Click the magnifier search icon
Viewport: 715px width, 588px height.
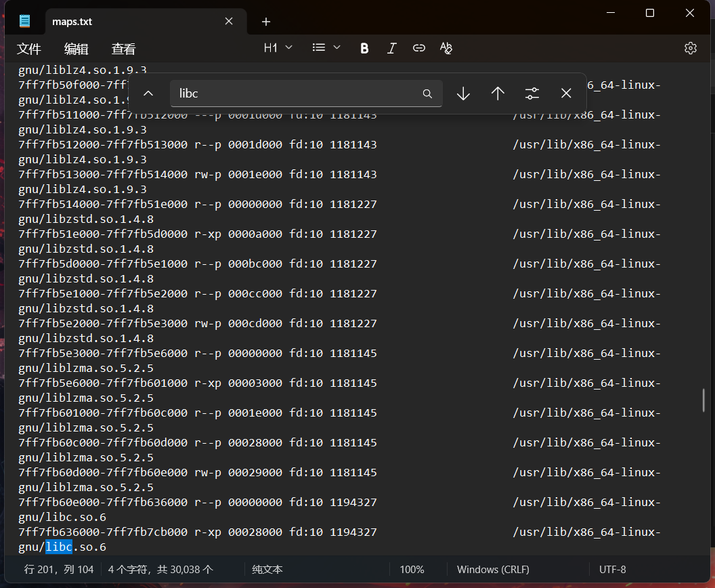pyautogui.click(x=427, y=93)
